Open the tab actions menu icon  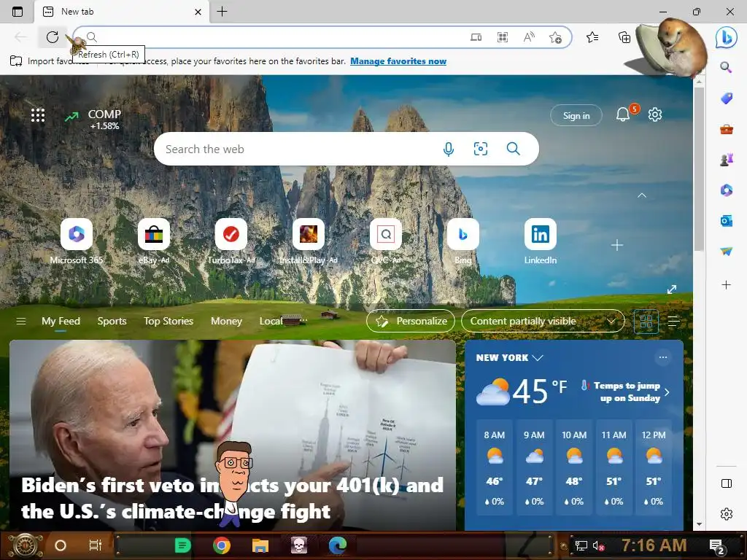[x=18, y=12]
